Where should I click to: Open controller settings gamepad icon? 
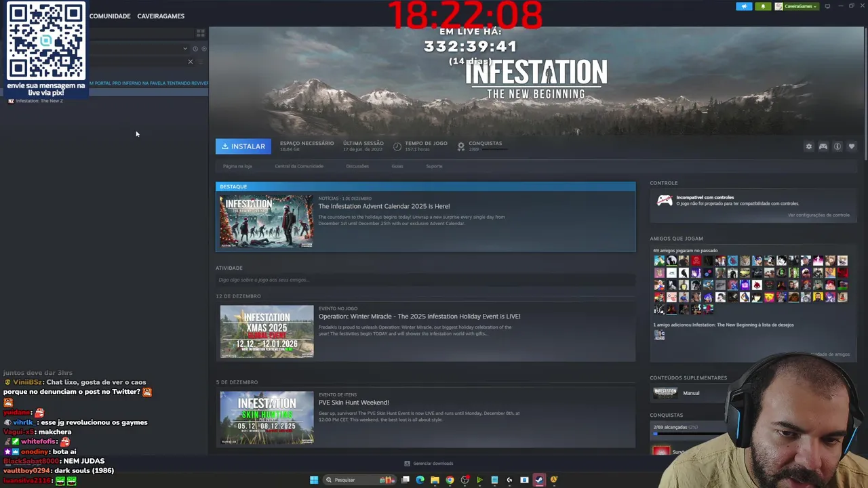click(x=823, y=146)
